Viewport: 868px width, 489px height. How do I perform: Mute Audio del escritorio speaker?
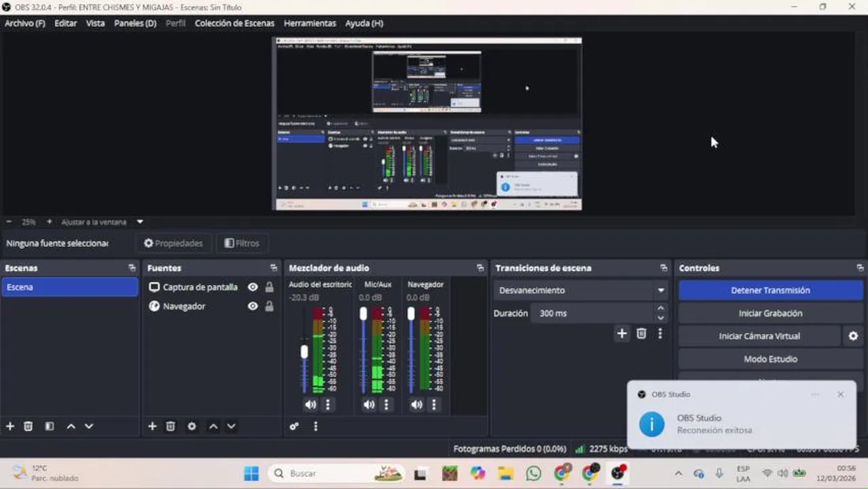tap(310, 405)
